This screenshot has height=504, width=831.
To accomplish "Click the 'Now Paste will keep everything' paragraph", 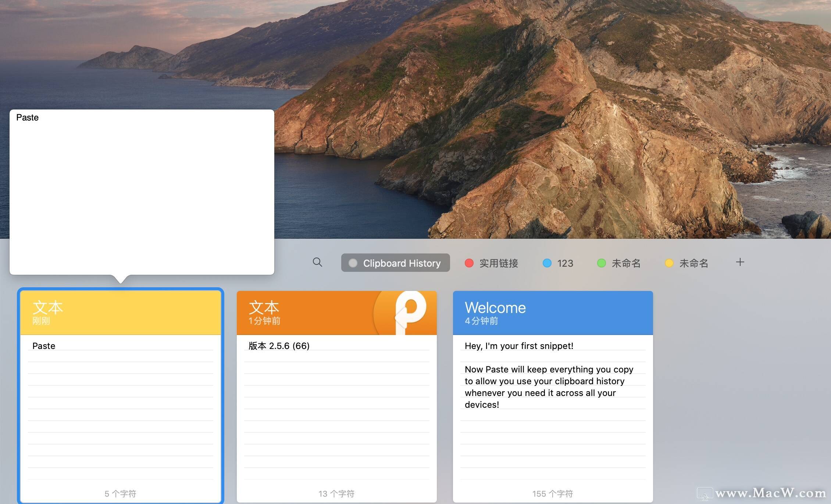I will click(x=549, y=387).
